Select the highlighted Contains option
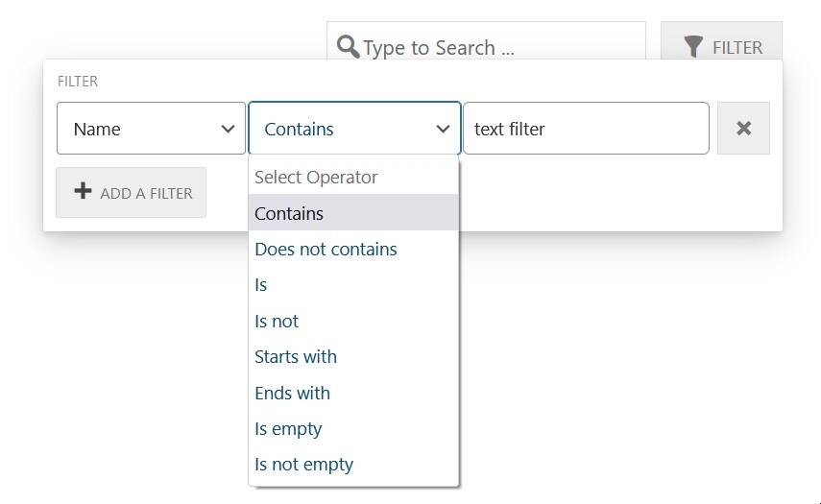 353,213
